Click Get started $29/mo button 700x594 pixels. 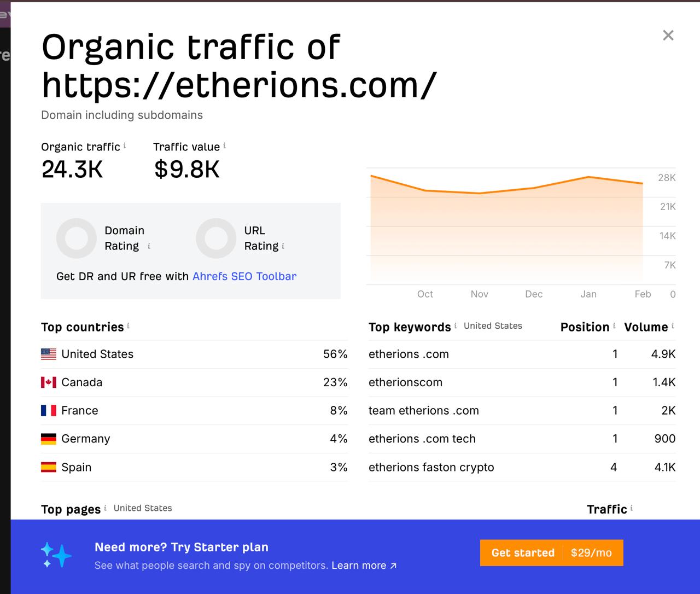pos(551,552)
